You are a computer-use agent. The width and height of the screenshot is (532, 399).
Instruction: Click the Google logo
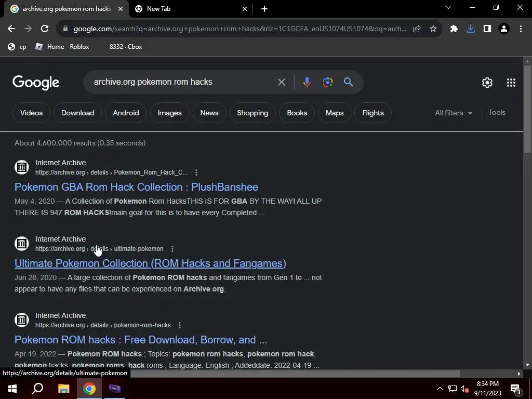click(36, 83)
